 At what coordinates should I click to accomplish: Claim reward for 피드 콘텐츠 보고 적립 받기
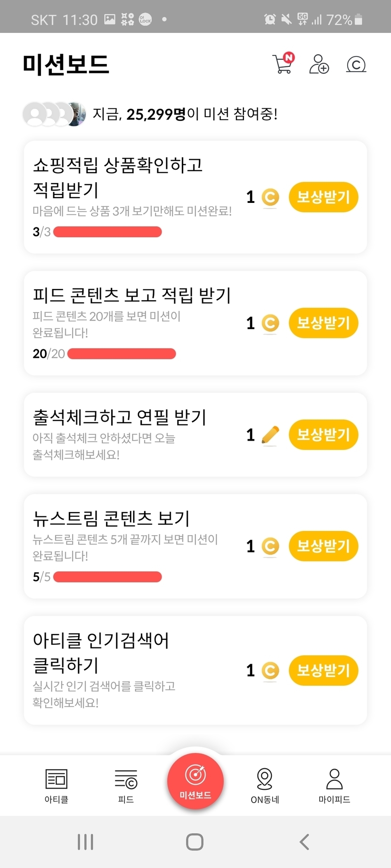click(x=323, y=323)
